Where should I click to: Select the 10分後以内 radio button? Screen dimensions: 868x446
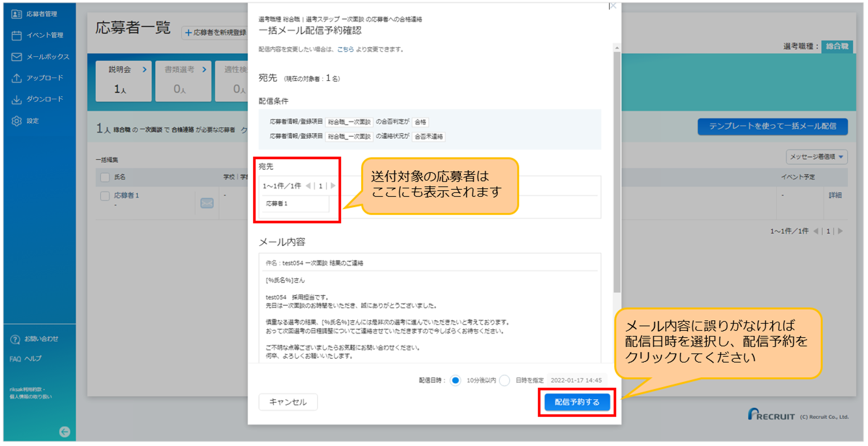(x=455, y=380)
